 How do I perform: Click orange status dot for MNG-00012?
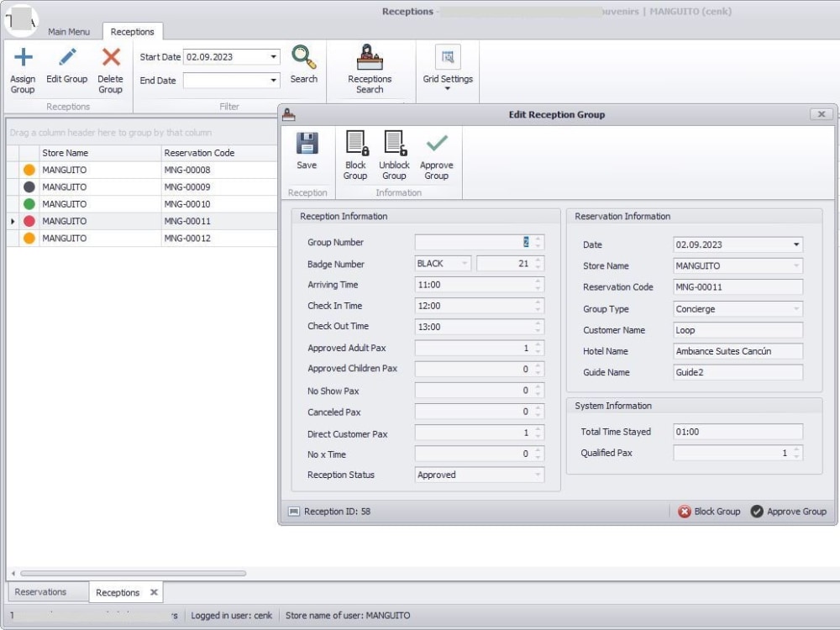[29, 238]
